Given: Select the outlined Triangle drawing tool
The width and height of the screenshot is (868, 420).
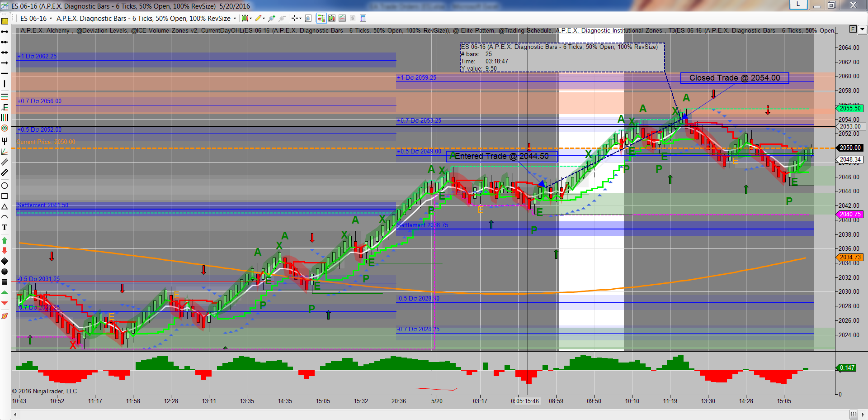Looking at the screenshot, I should tap(5, 206).
